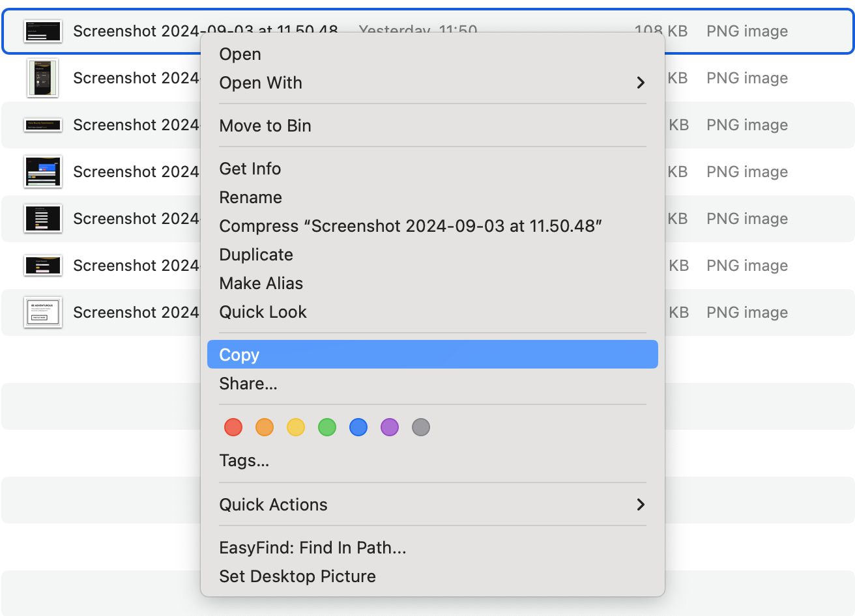Select the gray tag color dot
The image size is (855, 616).
click(421, 427)
